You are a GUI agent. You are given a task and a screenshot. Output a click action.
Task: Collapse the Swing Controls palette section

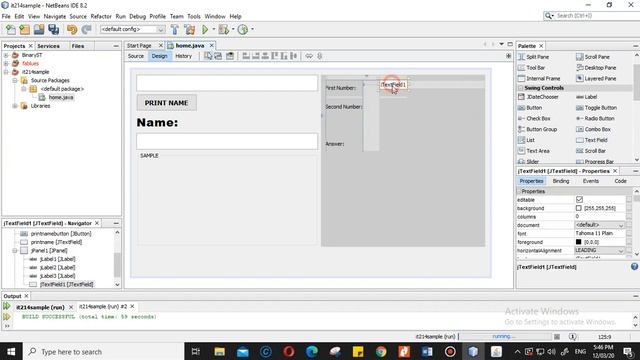pos(521,88)
